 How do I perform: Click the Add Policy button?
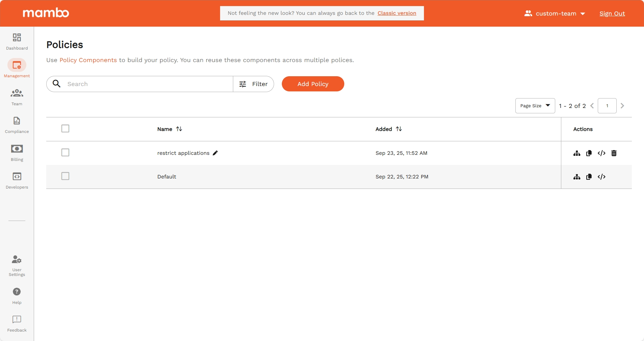[x=313, y=84]
